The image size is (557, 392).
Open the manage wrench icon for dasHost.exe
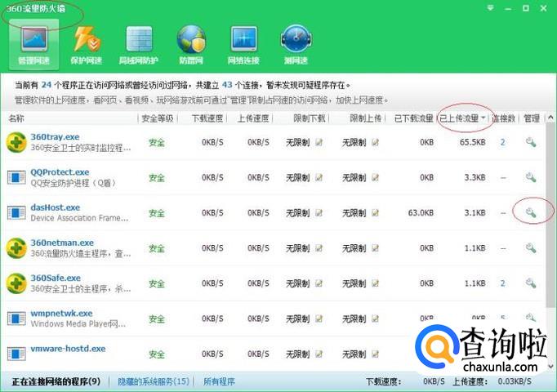tap(531, 212)
